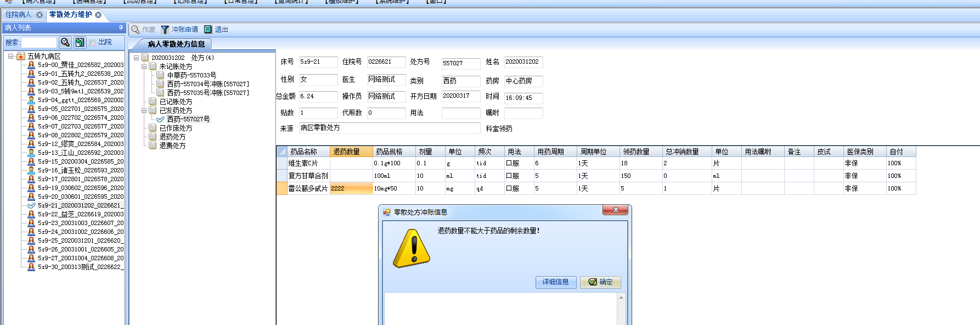
Task: Click document icon of 中草药-557033号
Action: (x=160, y=75)
